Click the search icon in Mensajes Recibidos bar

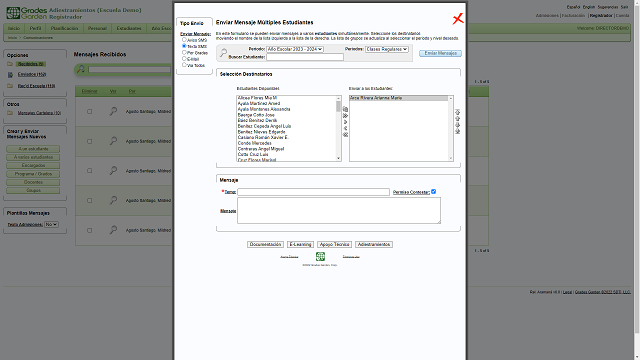[x=81, y=69]
